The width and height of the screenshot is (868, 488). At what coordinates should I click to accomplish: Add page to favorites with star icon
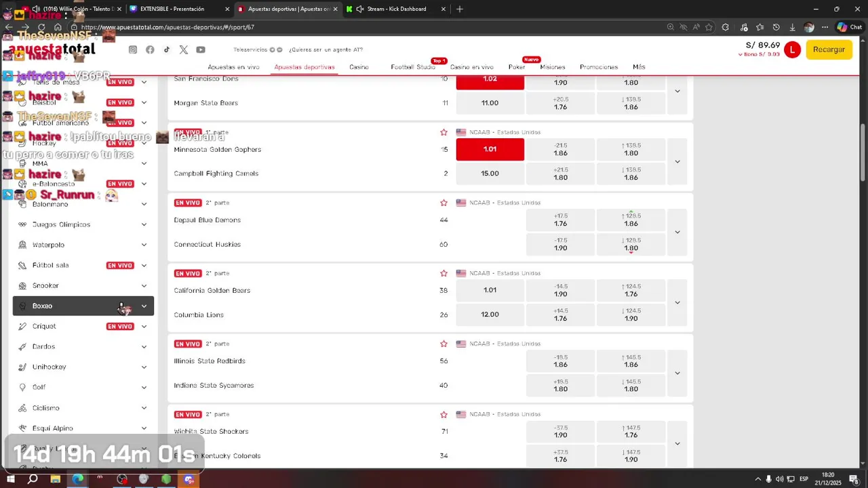pyautogui.click(x=709, y=27)
